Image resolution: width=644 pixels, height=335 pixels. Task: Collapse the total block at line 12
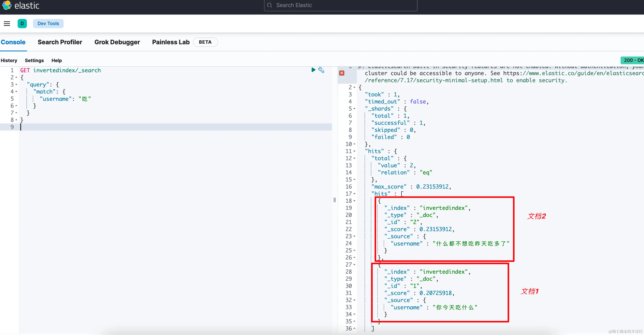(x=354, y=158)
